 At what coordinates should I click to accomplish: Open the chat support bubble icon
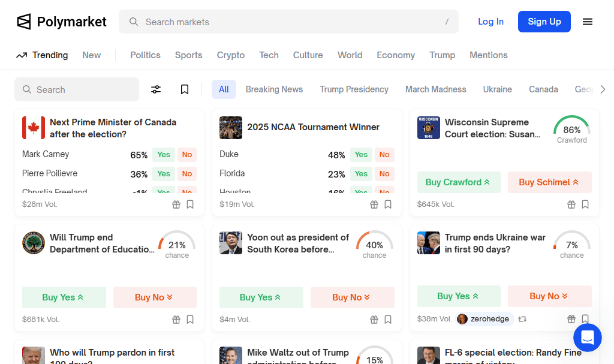(x=587, y=337)
